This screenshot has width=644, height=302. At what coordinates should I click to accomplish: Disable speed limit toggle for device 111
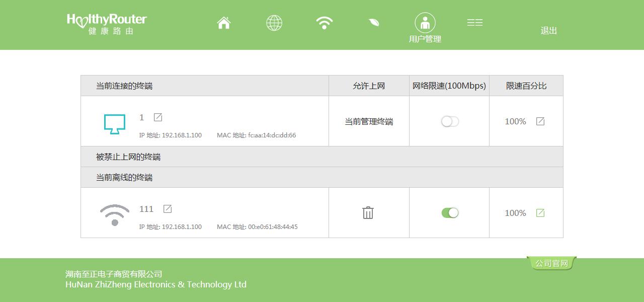coord(450,213)
